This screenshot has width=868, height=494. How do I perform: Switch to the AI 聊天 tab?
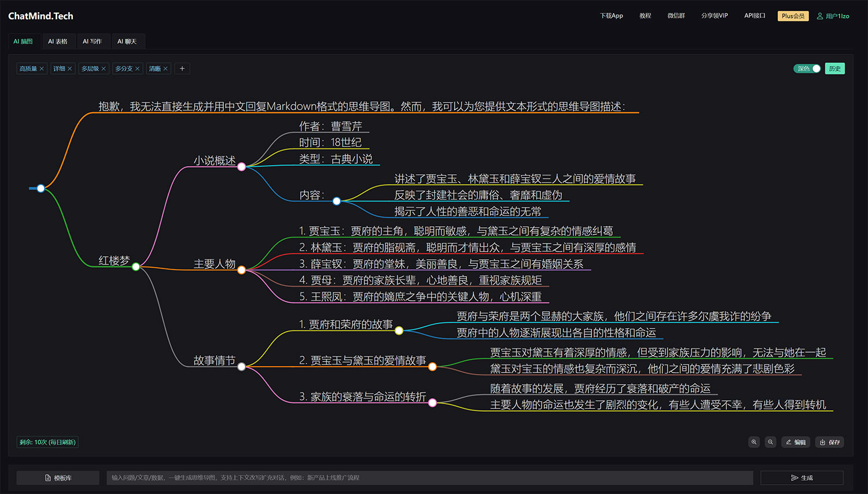coord(127,41)
